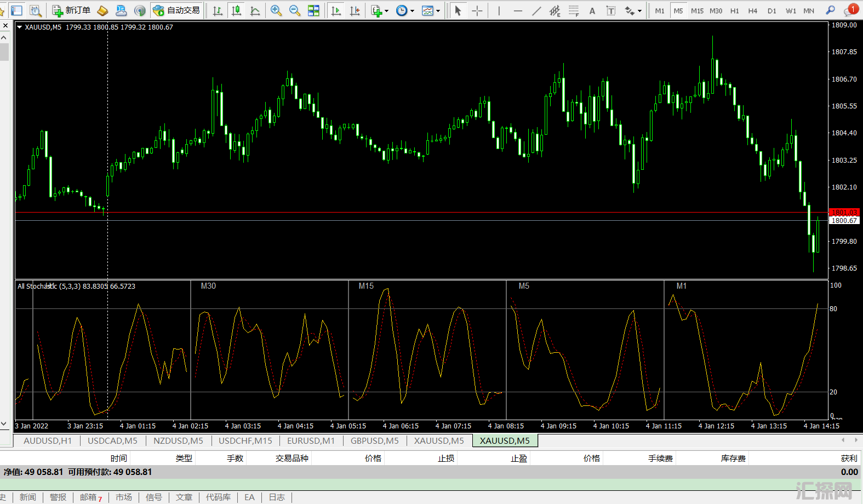Select the Fibonacci retracement tool
863x504 pixels.
coord(574,10)
